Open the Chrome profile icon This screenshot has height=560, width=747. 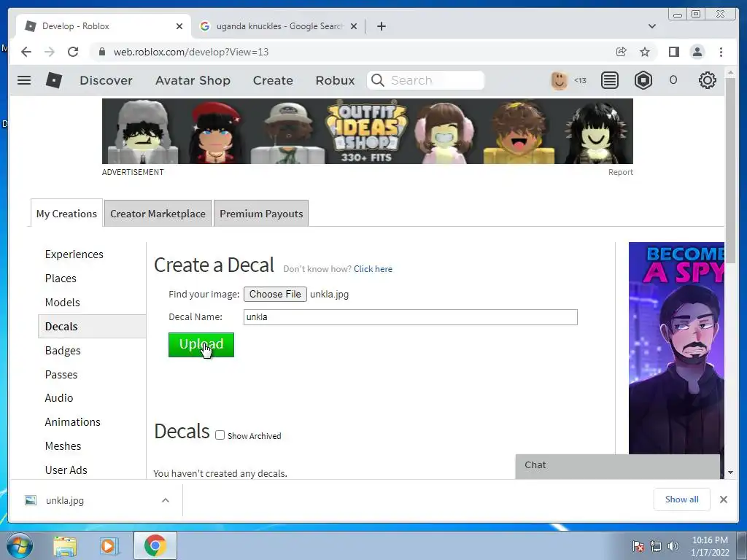coord(697,52)
